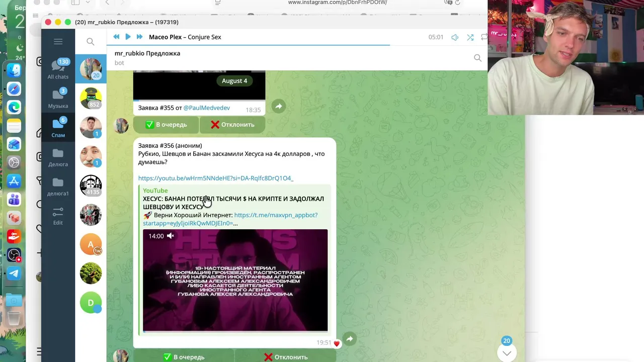This screenshot has height=362, width=644.
Task: Click Отклонить under Заявка #356
Action: click(286, 357)
